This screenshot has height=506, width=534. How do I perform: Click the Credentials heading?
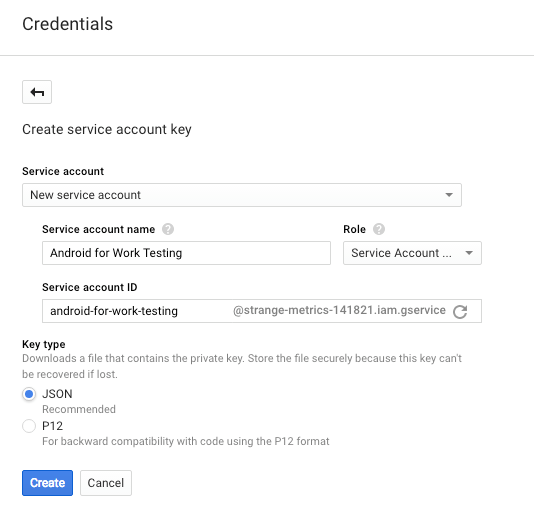[x=67, y=24]
